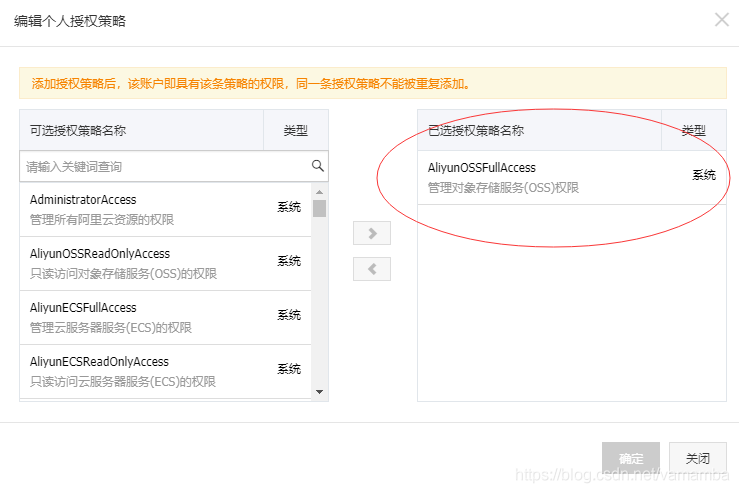Image resolution: width=739 pixels, height=493 pixels.
Task: Click 系统 type in AdministratorAccess row
Action: (x=289, y=206)
